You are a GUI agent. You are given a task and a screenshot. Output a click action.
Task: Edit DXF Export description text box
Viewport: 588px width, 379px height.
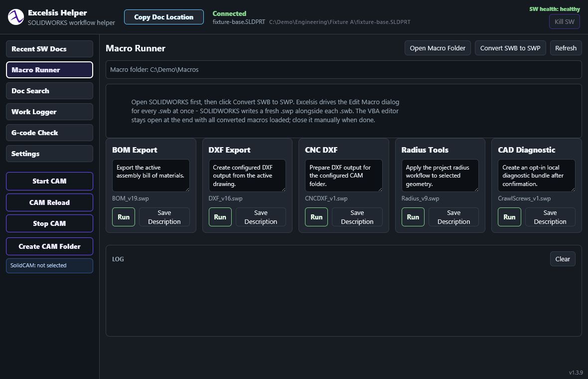[x=247, y=176]
